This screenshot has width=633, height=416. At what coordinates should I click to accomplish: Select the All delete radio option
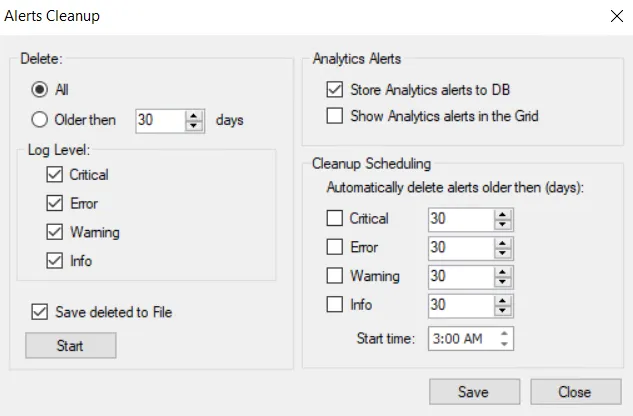tap(40, 89)
